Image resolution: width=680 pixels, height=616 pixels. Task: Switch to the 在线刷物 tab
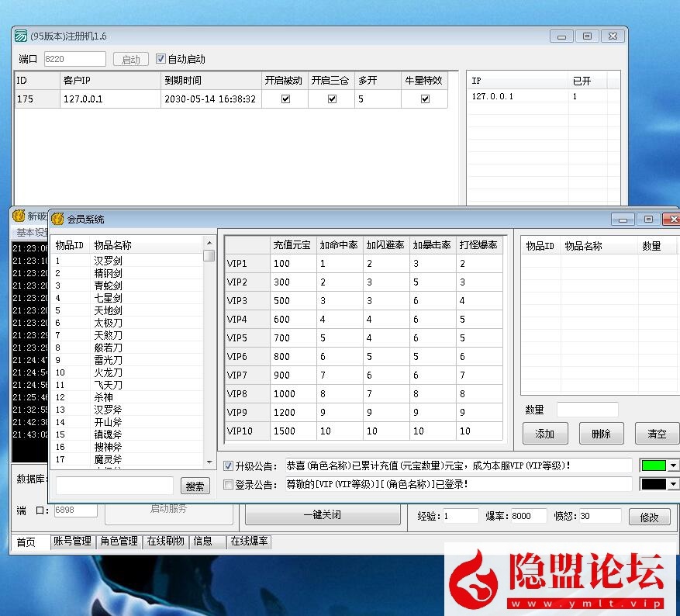point(167,542)
